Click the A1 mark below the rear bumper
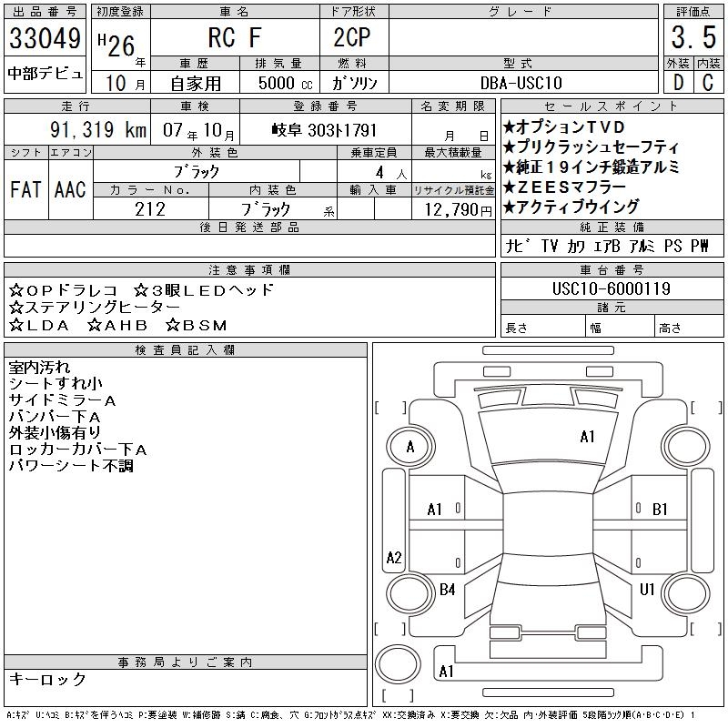This screenshot has width=728, height=728. pos(446,672)
